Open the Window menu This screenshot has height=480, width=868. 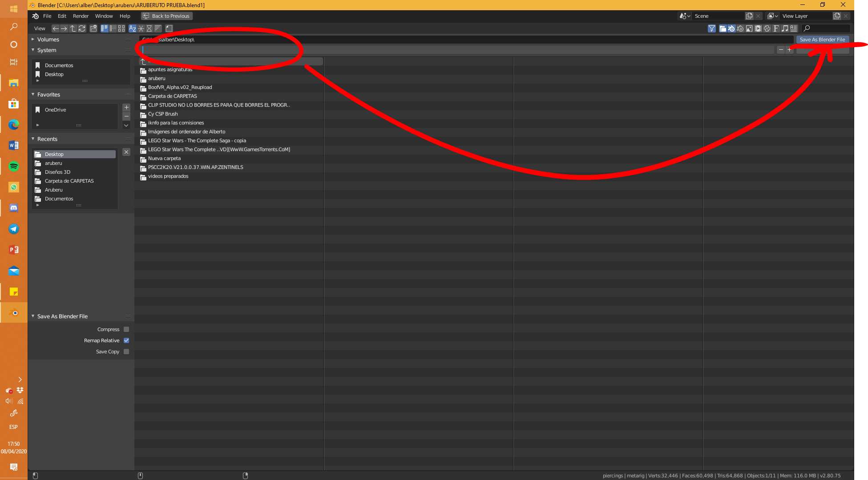point(104,16)
